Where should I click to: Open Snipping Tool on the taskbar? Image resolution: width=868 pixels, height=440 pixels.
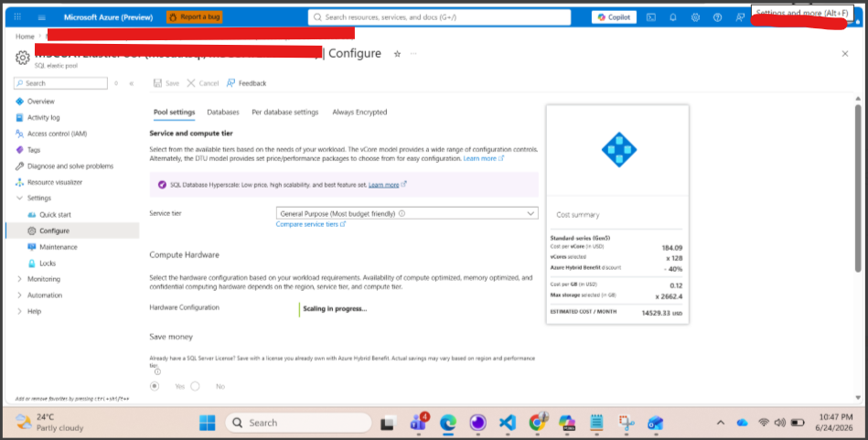pyautogui.click(x=627, y=423)
